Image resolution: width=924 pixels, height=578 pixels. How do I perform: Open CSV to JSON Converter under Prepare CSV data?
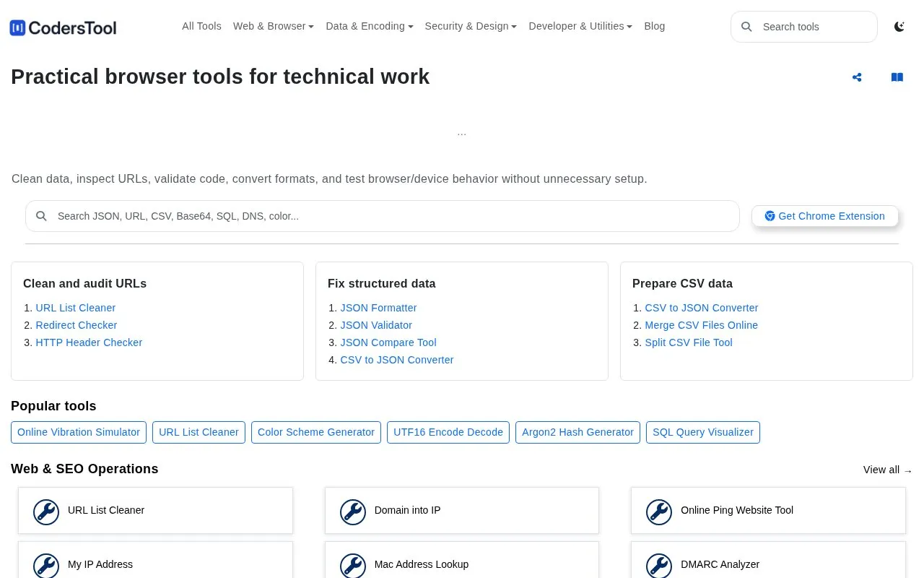click(x=702, y=308)
